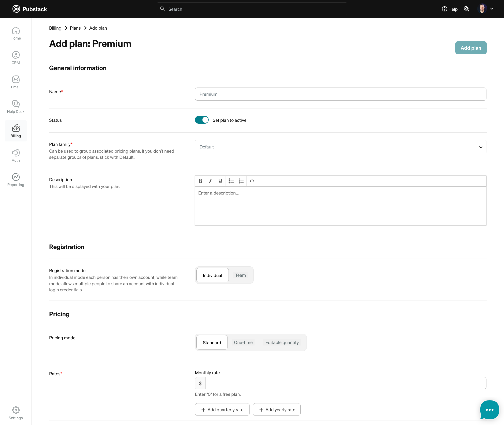Screen dimensions: 504x425
Task: Click Add yearly rate button
Action: coord(277,410)
